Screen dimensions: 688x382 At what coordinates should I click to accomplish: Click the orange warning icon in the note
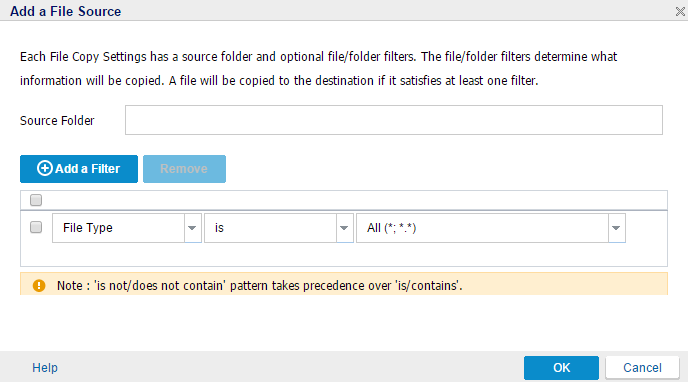(x=39, y=286)
